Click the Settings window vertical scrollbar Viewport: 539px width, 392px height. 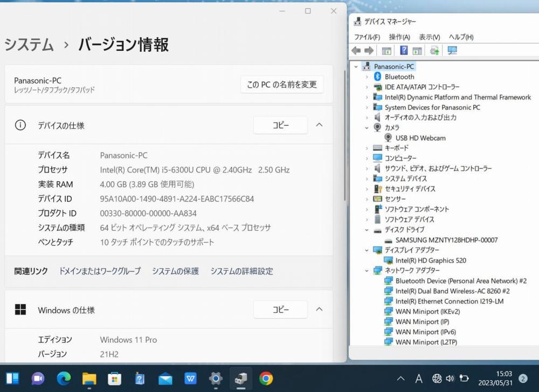click(x=345, y=136)
